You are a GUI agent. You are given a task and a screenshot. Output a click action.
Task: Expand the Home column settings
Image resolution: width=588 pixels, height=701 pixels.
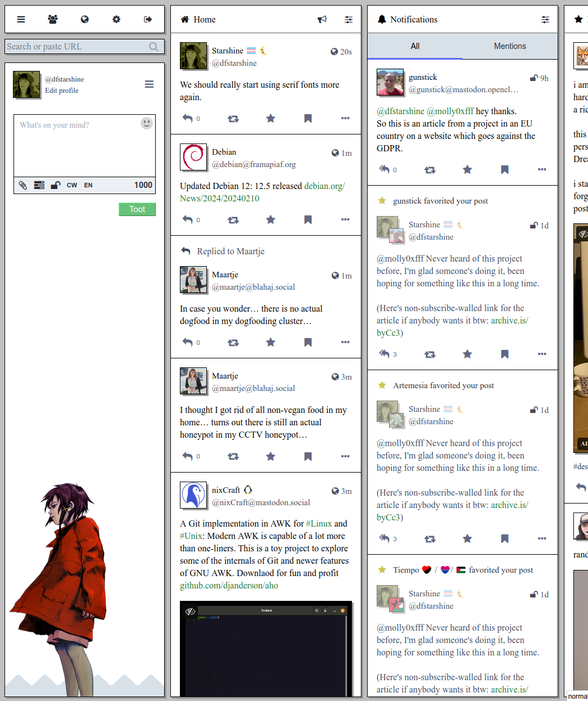click(x=349, y=19)
